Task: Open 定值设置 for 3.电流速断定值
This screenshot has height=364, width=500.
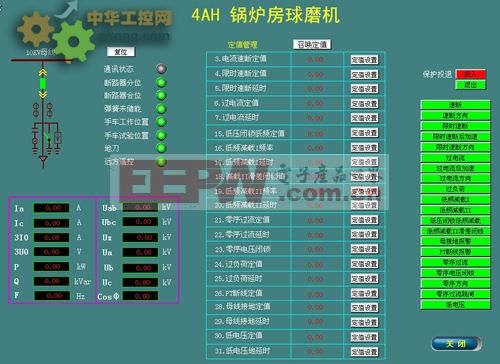Action: point(364,60)
